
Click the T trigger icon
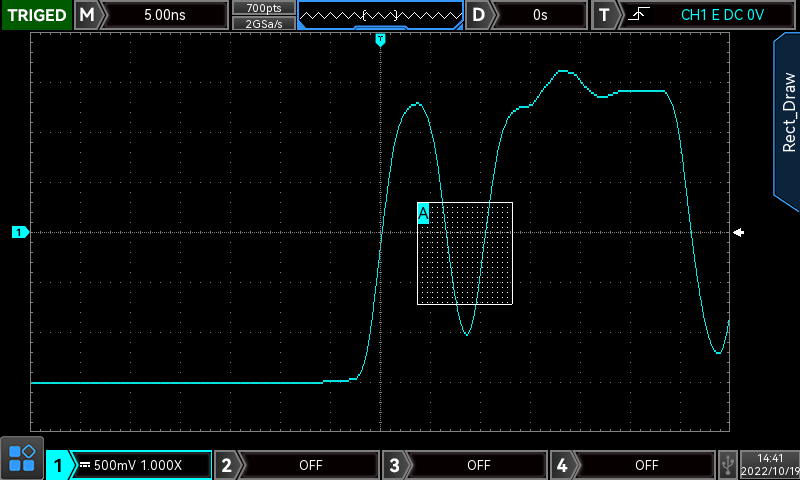pyautogui.click(x=604, y=15)
